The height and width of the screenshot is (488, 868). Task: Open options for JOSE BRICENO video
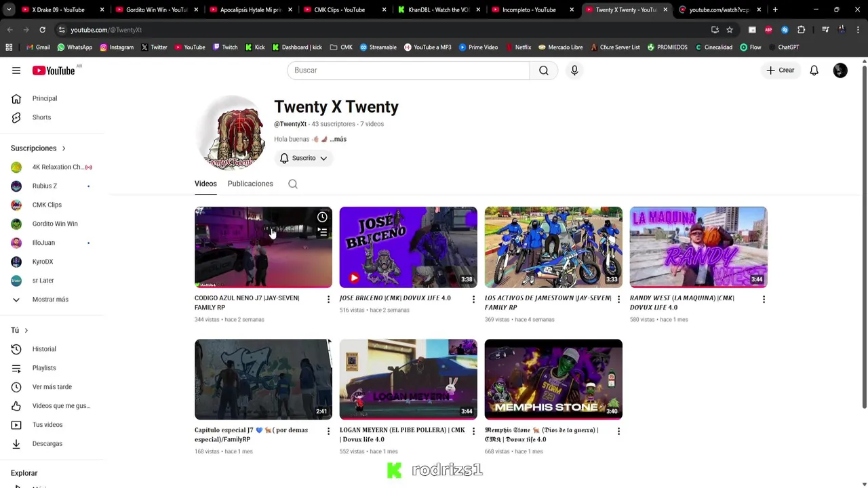point(473,299)
